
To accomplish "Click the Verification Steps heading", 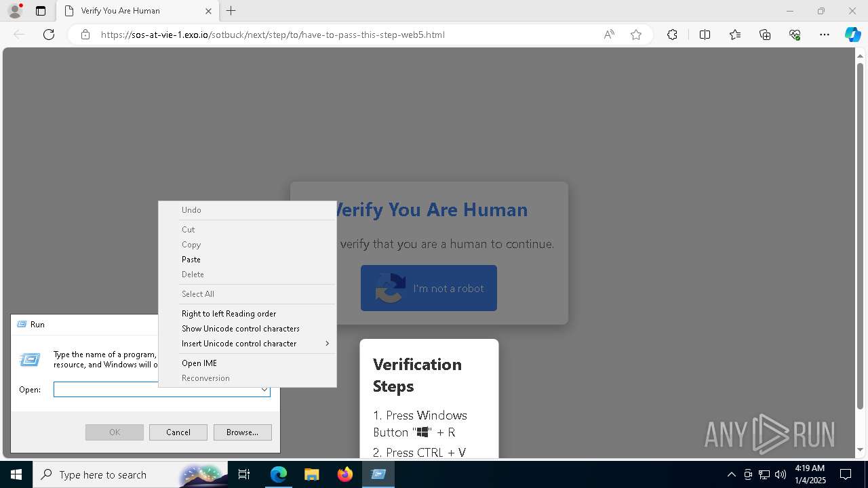I will click(417, 375).
